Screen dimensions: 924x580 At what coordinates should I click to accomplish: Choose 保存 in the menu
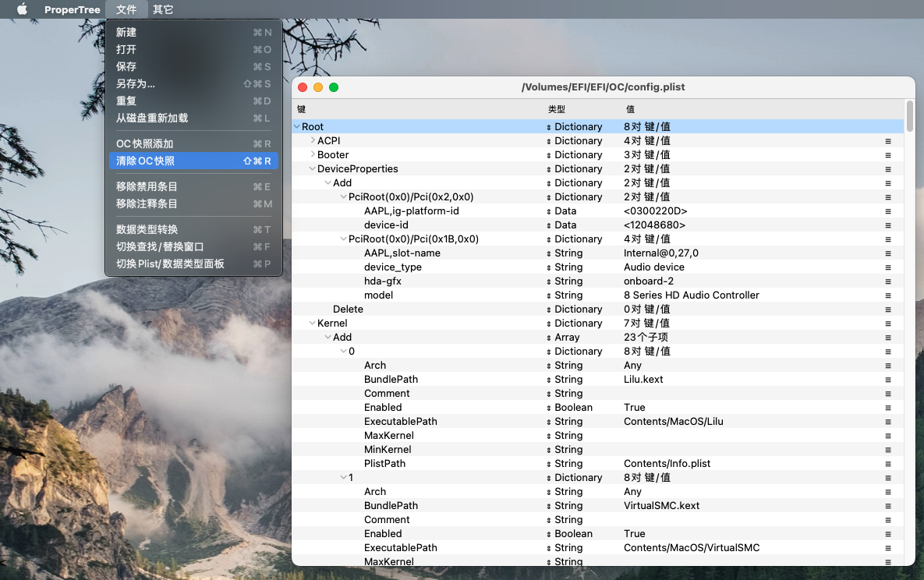tap(193, 66)
